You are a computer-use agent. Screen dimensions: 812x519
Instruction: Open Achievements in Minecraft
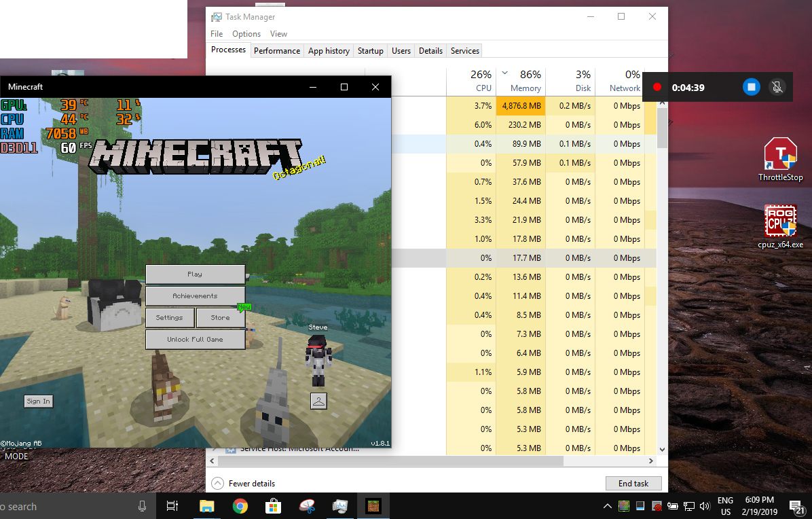click(196, 296)
